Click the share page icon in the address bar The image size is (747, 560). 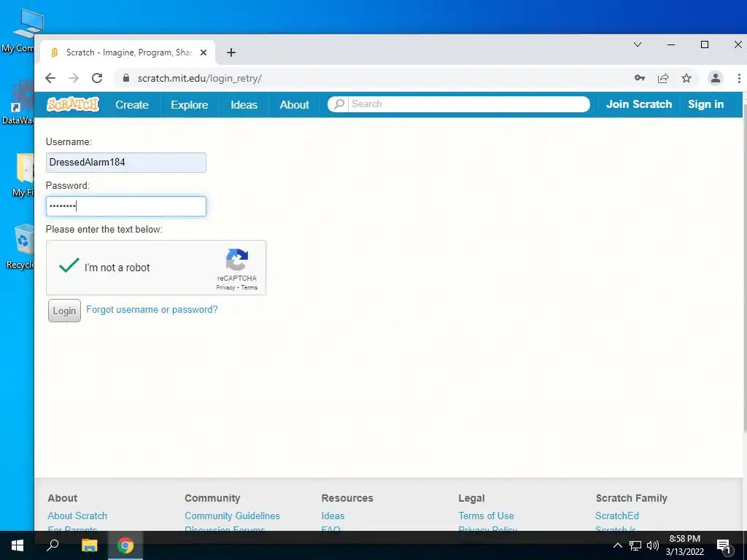coord(662,78)
